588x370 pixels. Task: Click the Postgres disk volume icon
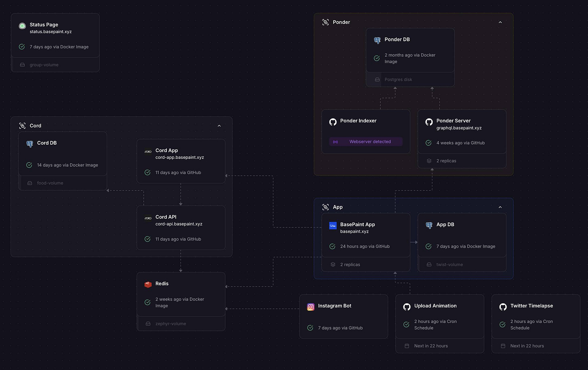coord(377,80)
